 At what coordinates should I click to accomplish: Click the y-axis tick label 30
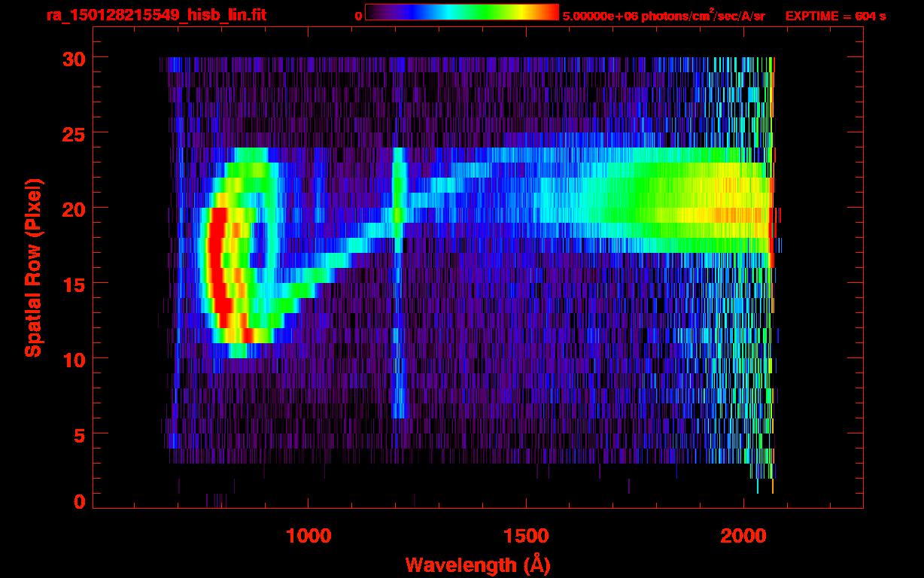pyautogui.click(x=74, y=58)
